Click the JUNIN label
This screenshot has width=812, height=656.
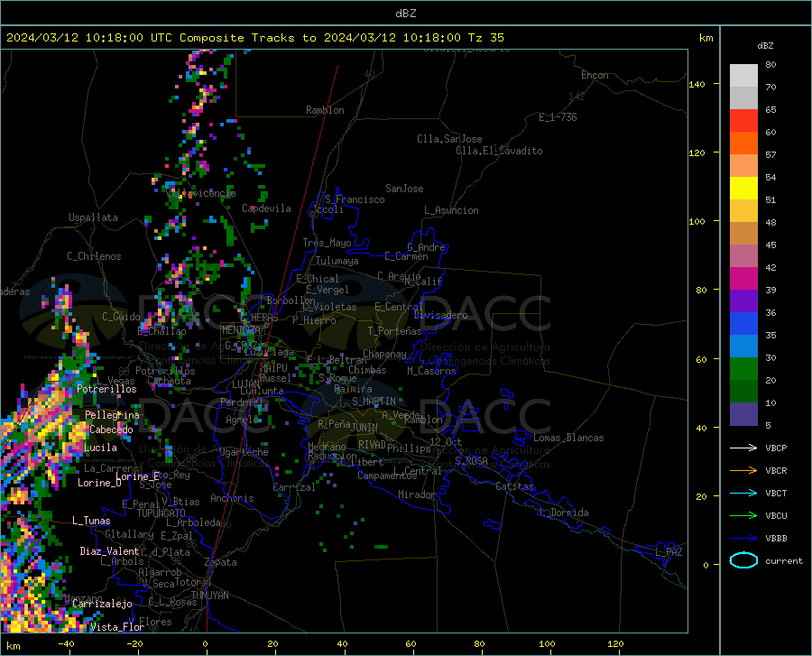[x=364, y=427]
